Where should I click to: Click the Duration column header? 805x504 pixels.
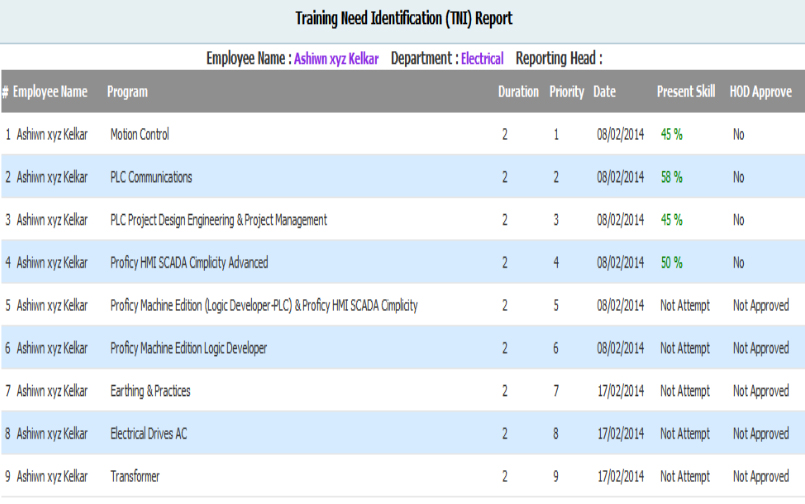point(518,92)
